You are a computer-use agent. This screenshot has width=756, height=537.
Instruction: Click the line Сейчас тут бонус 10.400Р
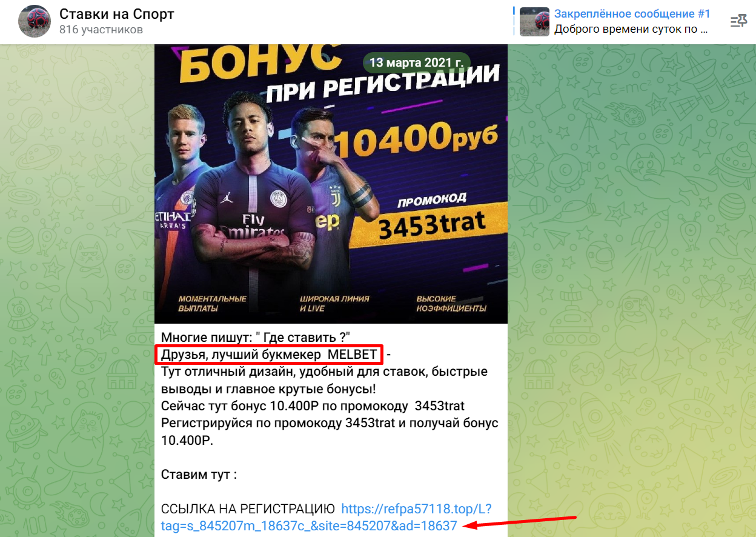click(313, 405)
